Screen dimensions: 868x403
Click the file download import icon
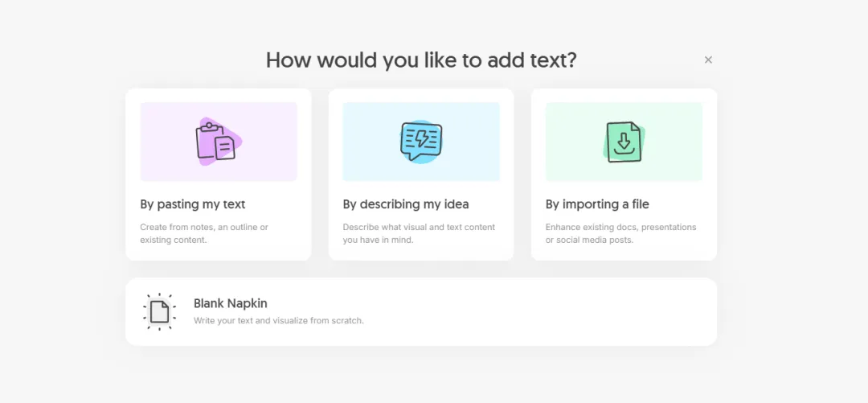624,142
